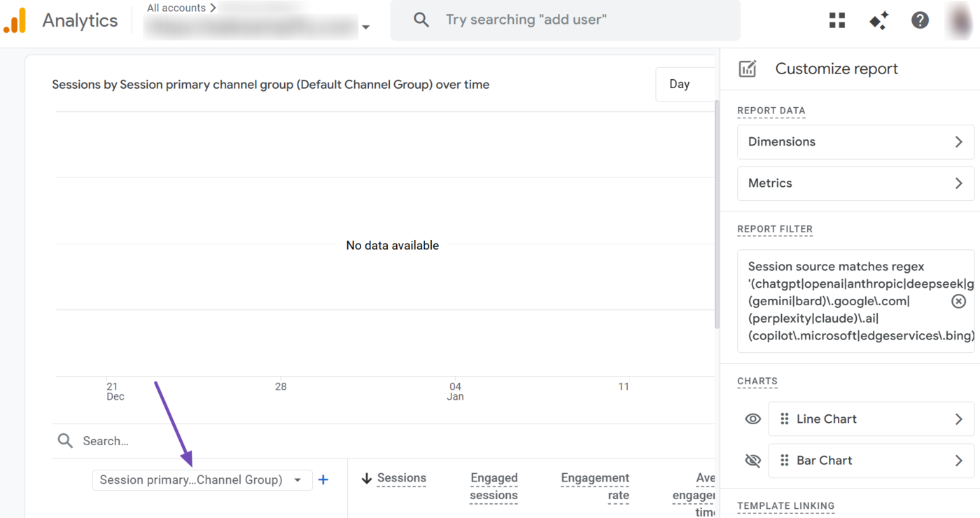Hide the Line Chart using its eye toggle
980x518 pixels.
752,418
